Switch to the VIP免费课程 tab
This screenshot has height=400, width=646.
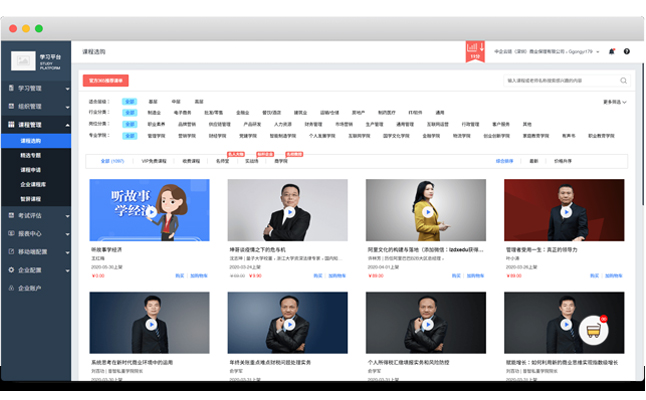[x=154, y=161]
